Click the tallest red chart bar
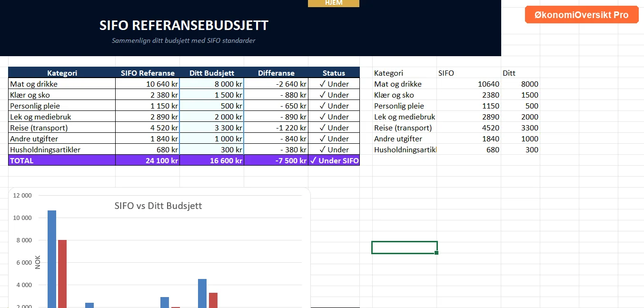The image size is (644, 308). [x=62, y=274]
